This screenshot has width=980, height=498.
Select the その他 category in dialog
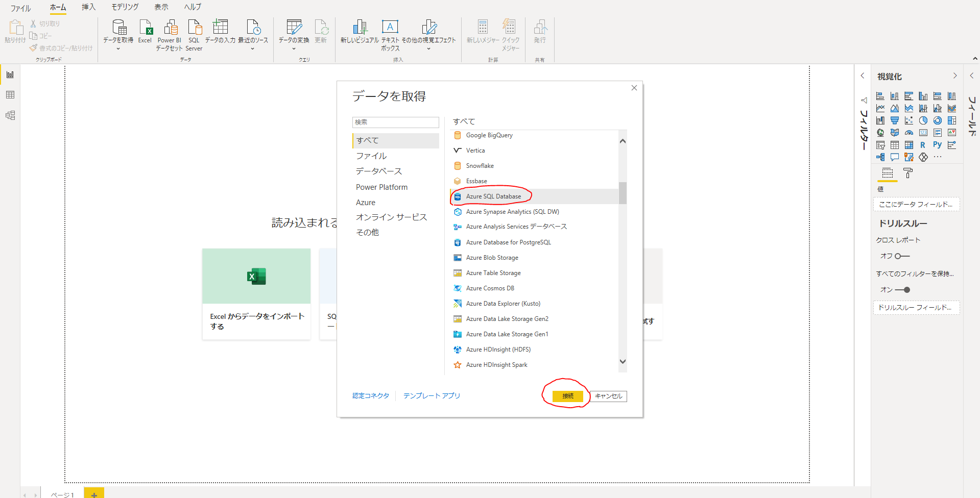click(396, 233)
